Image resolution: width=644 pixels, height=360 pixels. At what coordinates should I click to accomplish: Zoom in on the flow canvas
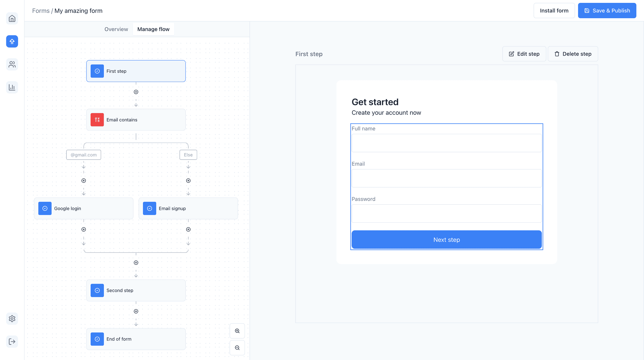(x=237, y=331)
